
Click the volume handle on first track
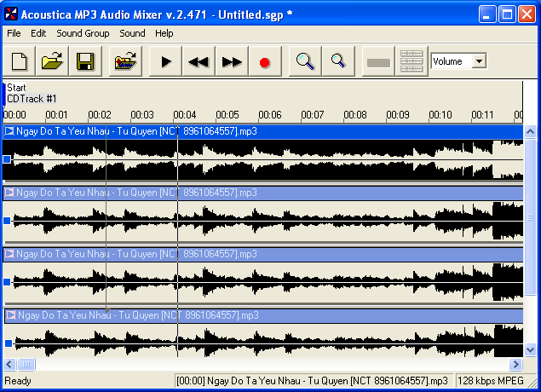pyautogui.click(x=8, y=159)
